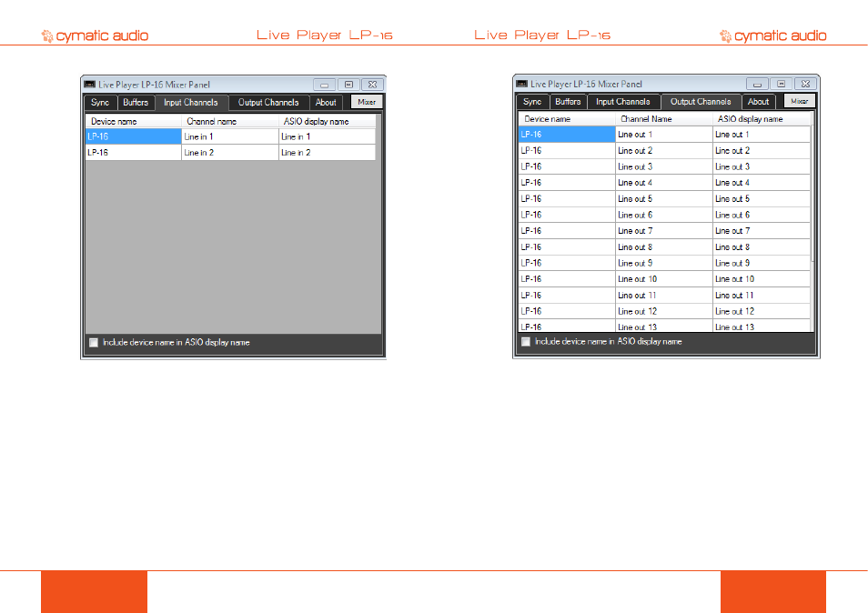
Task: Click Device name column header in left window
Action: click(134, 122)
